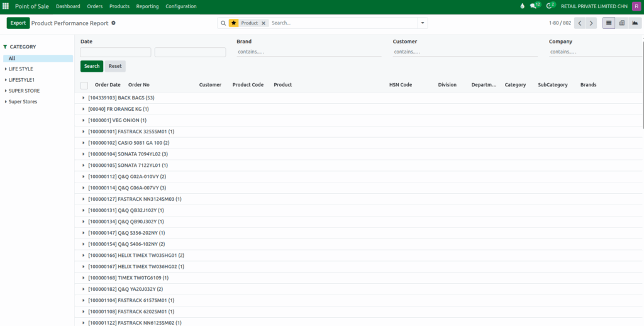Click the vertical scrollbar on the right
Viewport: 644px width, 326px height.
(x=643, y=84)
